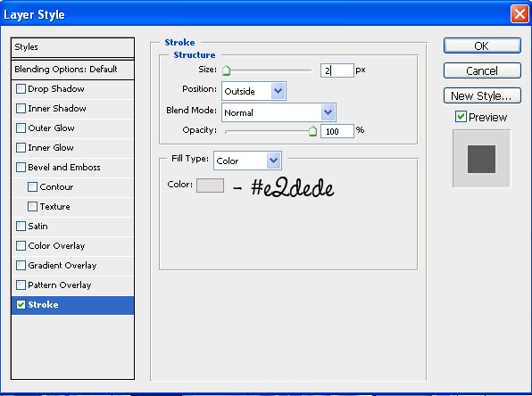Image resolution: width=532 pixels, height=396 pixels.
Task: Open the stroke Color swatch
Action: pyautogui.click(x=210, y=186)
